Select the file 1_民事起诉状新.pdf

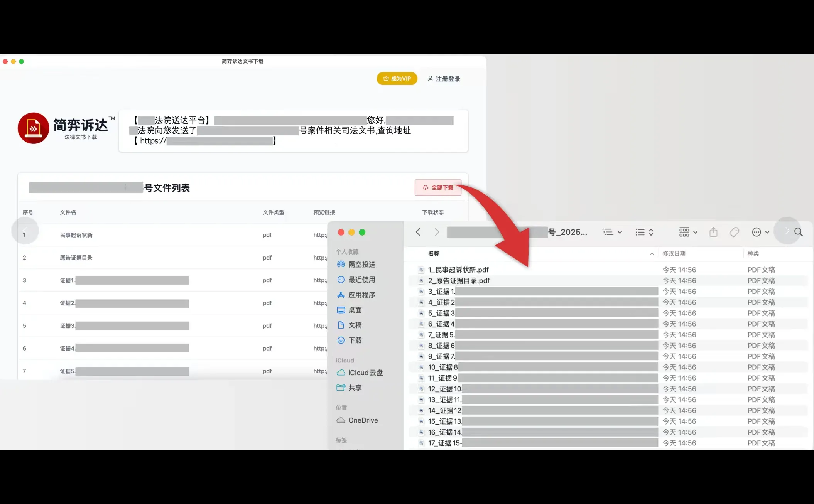tap(458, 270)
